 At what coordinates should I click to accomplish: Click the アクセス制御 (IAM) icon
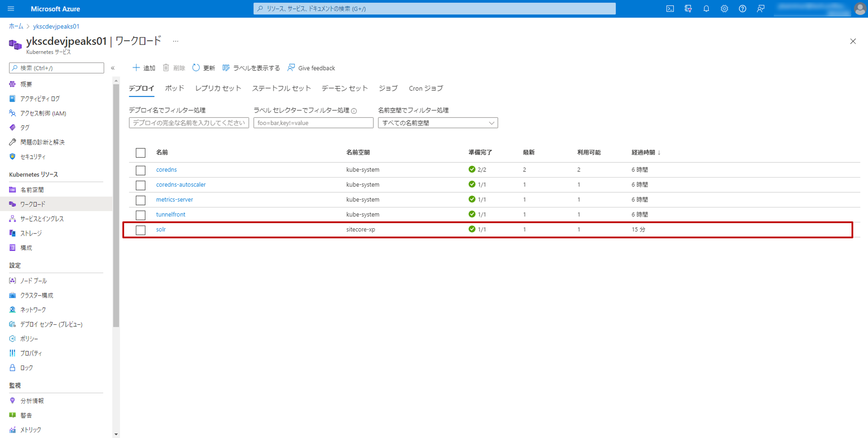click(13, 113)
